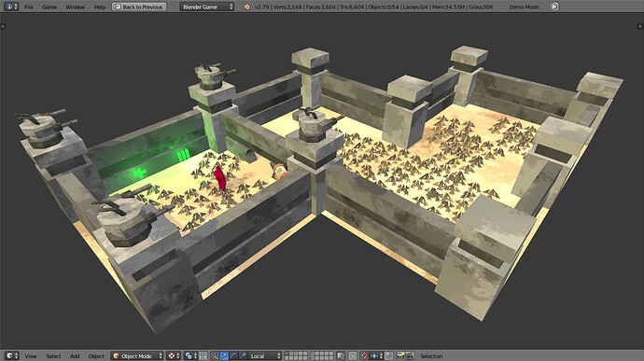
Task: Open the snap element type selector
Action: click(x=377, y=356)
